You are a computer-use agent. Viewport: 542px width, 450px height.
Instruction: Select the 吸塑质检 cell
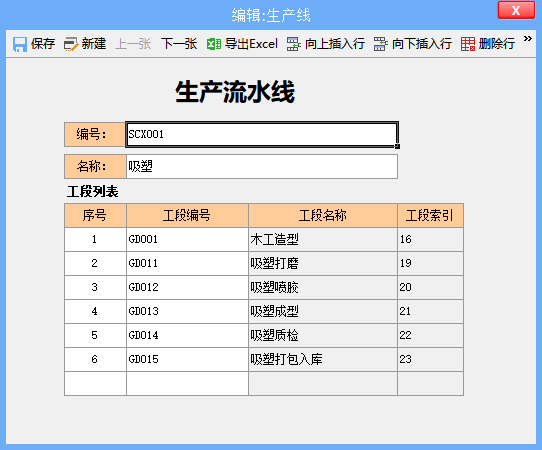[x=323, y=335]
